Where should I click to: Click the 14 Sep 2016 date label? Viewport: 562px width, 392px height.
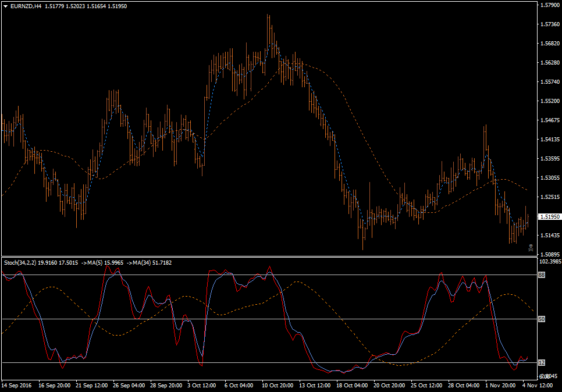point(17,386)
